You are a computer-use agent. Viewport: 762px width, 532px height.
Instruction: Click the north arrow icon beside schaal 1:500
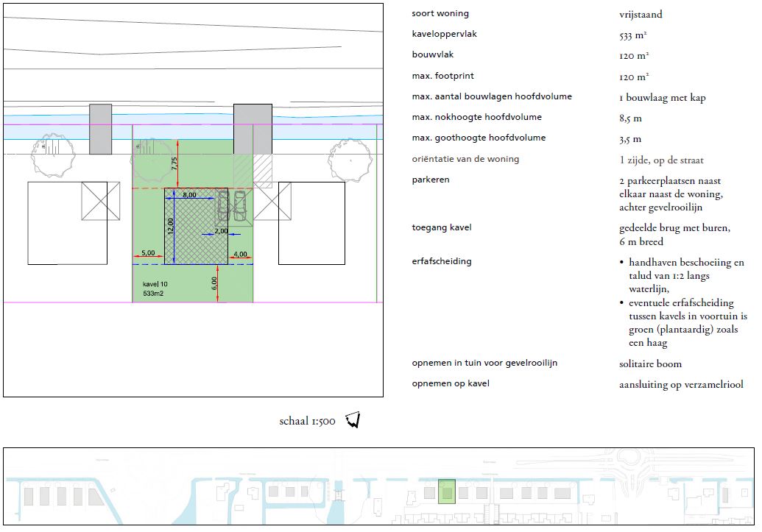tap(353, 420)
